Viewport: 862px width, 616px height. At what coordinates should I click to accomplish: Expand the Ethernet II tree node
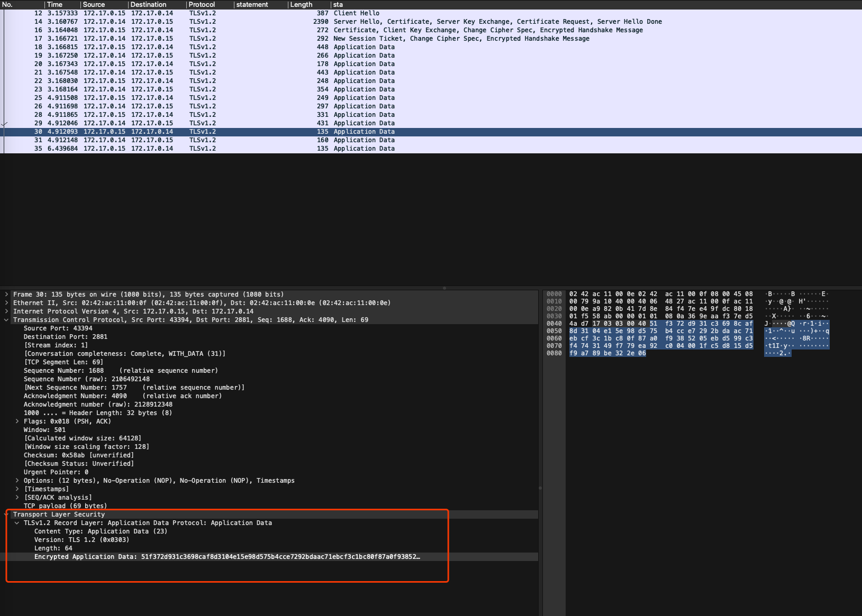(6, 303)
